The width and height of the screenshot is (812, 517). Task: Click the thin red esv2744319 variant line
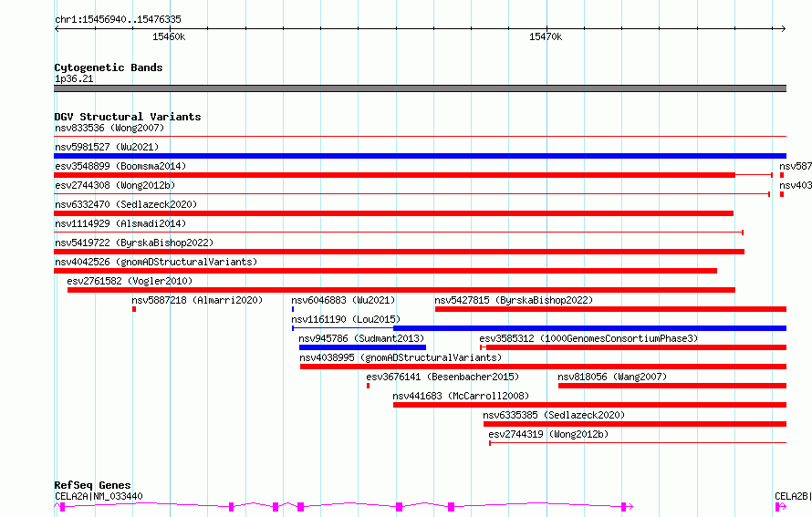[x=638, y=443]
